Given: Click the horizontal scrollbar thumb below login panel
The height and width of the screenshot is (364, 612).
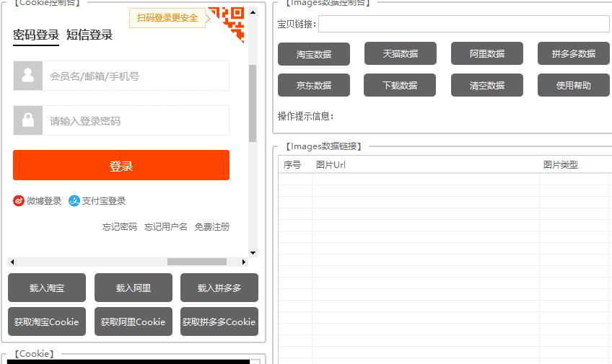Looking at the screenshot, I should 197,262.
